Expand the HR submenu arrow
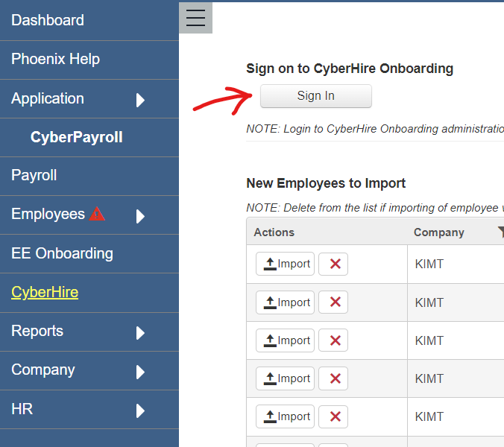504x447 pixels. pos(140,410)
